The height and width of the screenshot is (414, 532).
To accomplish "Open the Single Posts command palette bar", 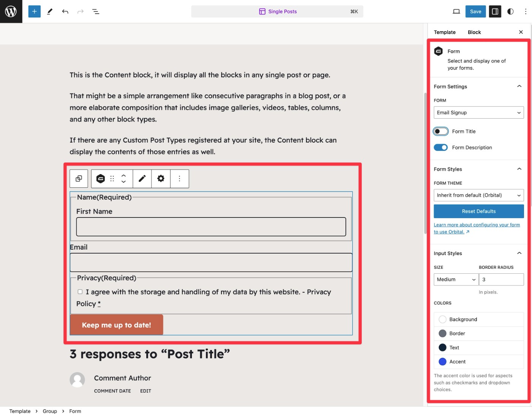I will pyautogui.click(x=277, y=11).
